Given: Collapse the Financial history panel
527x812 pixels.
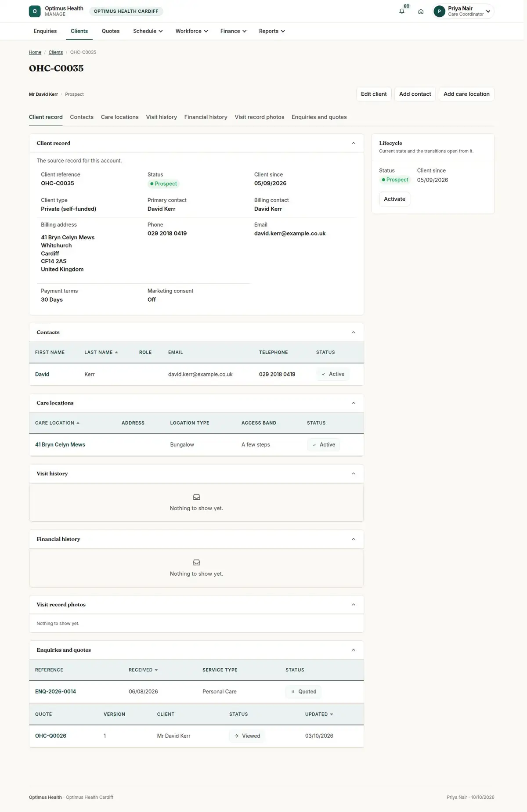Looking at the screenshot, I should [x=354, y=539].
